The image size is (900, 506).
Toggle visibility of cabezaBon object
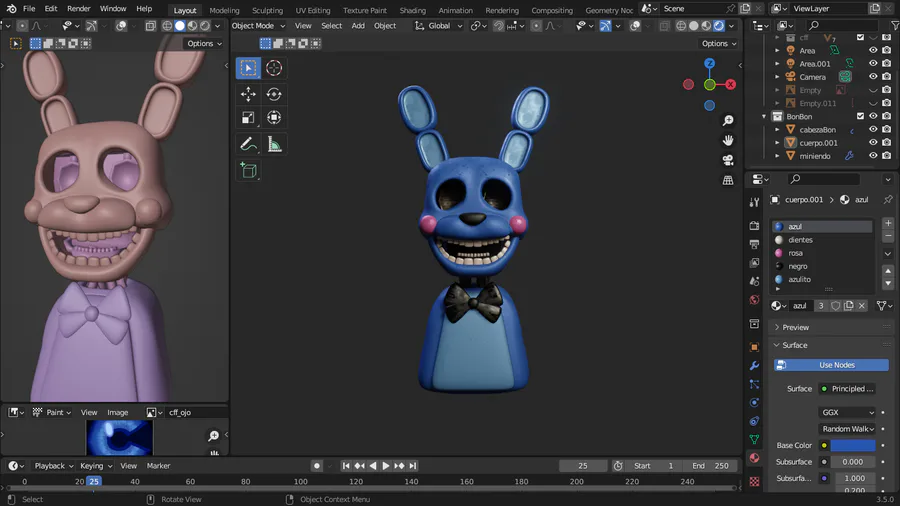coord(872,130)
